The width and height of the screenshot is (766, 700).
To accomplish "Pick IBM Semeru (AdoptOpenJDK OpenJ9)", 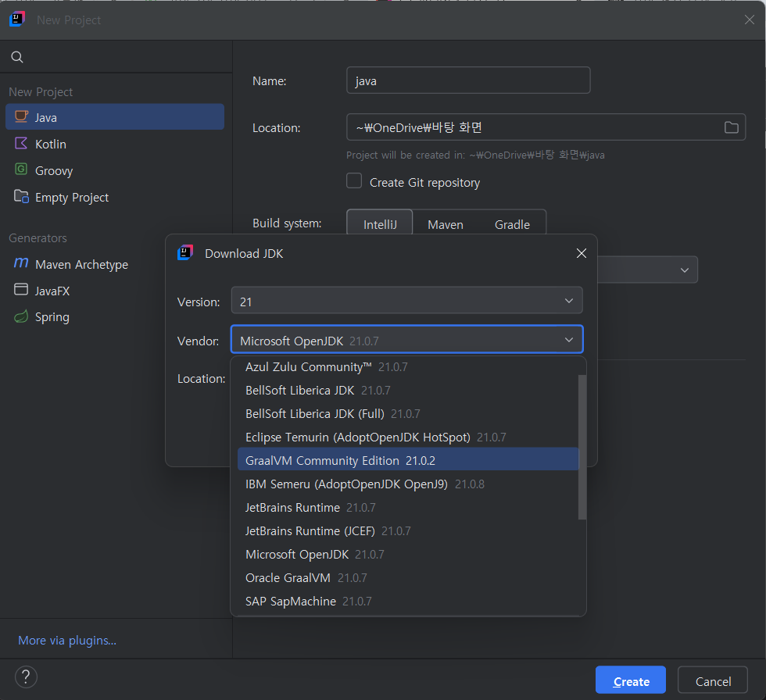I will pos(408,484).
